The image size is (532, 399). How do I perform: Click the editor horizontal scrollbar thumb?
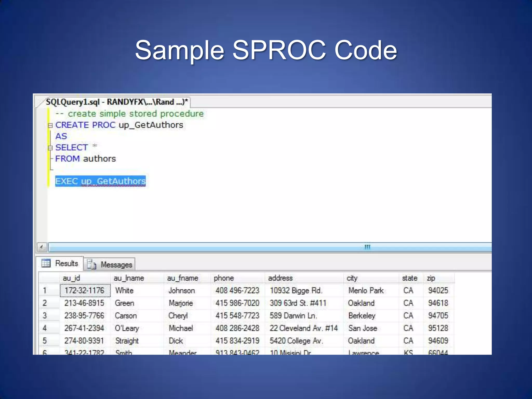[x=270, y=247]
